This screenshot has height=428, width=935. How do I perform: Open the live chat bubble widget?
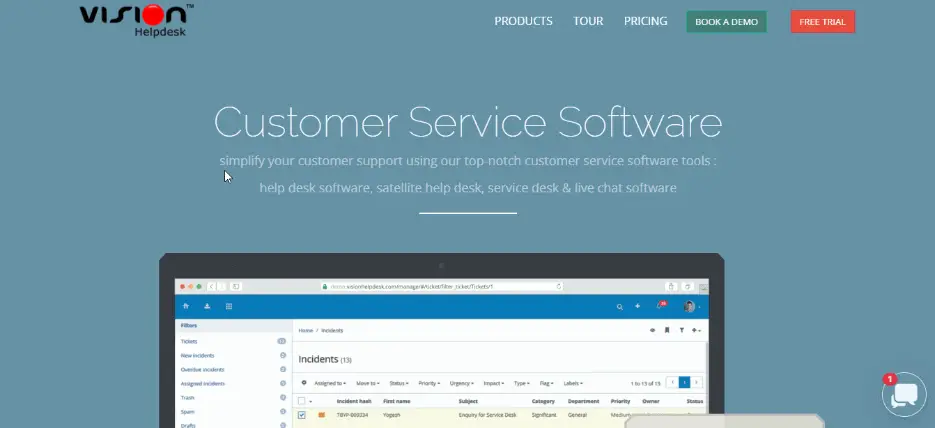pos(904,395)
